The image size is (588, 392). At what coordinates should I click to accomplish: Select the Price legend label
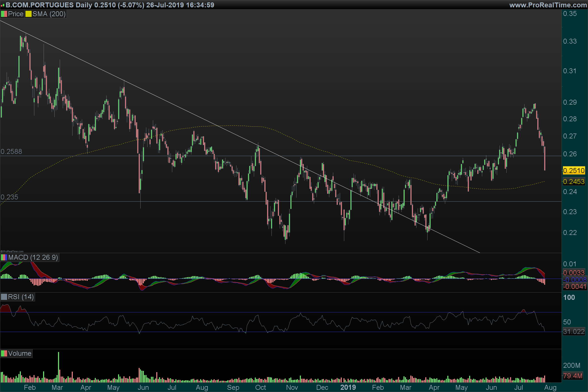15,14
